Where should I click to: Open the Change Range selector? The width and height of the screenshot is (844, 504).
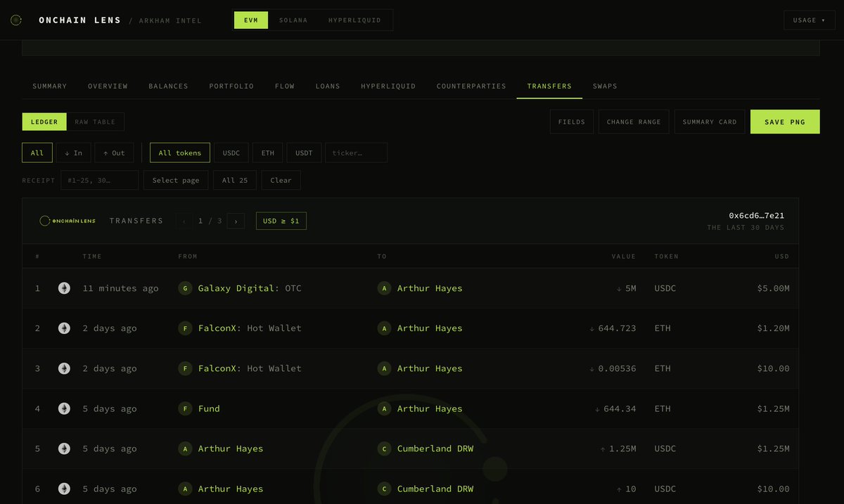634,122
